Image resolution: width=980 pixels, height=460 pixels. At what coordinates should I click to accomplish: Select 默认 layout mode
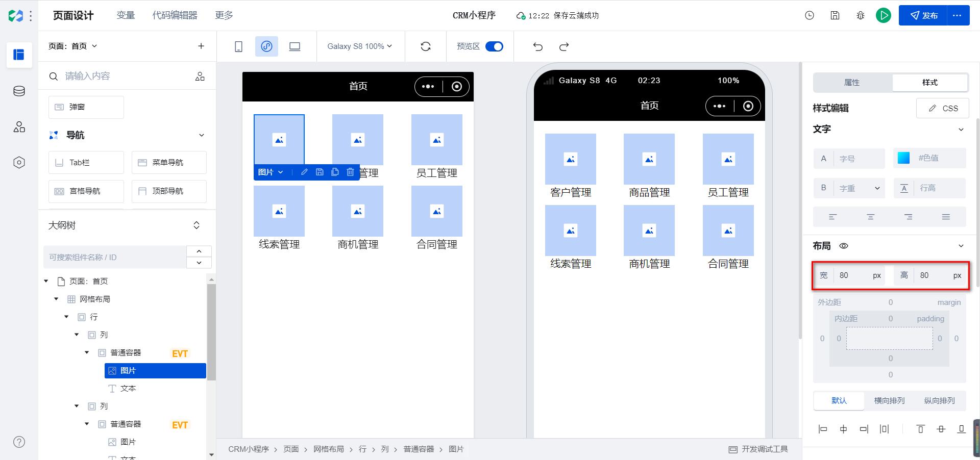pyautogui.click(x=839, y=401)
